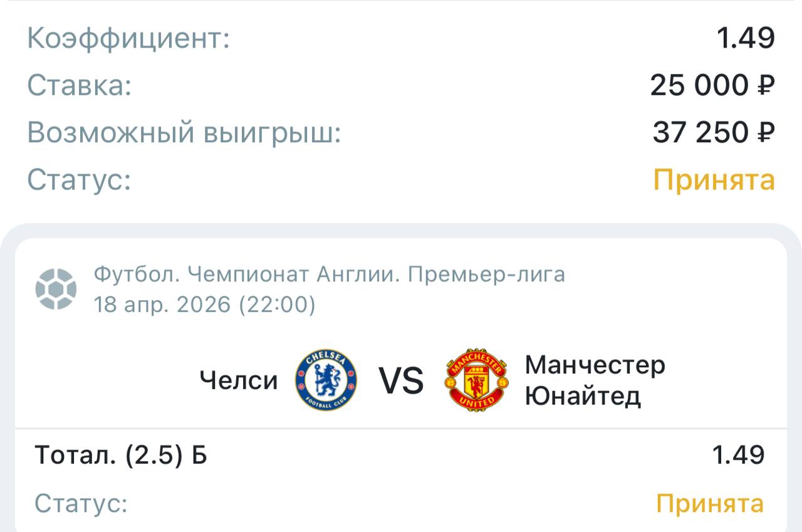Tap the Принята status in the bet summary
The image size is (802, 532).
point(714,180)
